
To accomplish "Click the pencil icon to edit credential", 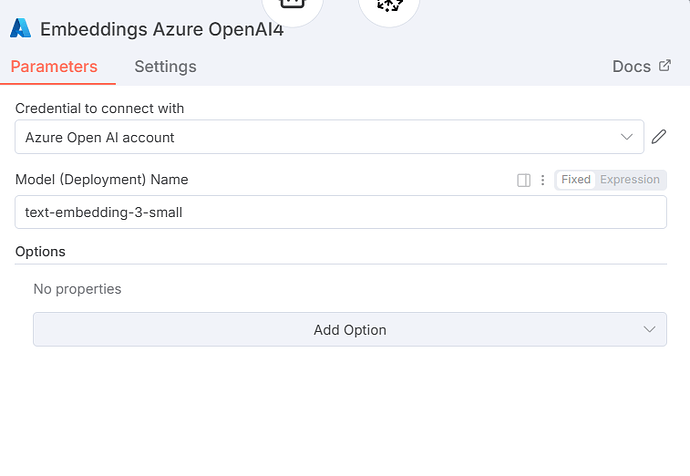I will [x=658, y=137].
